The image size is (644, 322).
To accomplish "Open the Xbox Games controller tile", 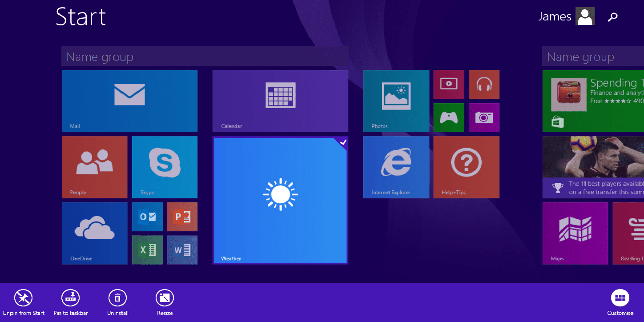I will 449,118.
